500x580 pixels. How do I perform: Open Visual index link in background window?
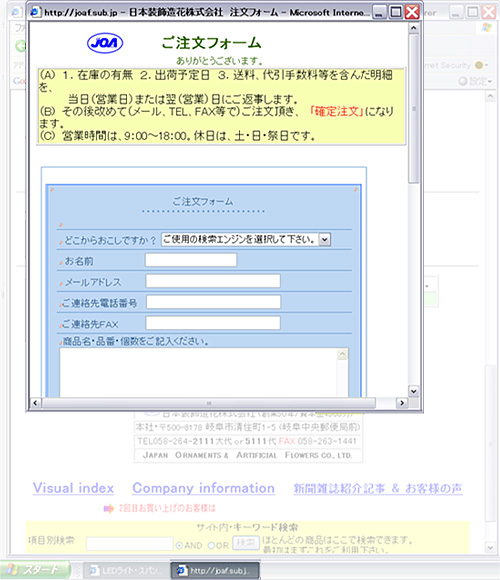click(73, 488)
